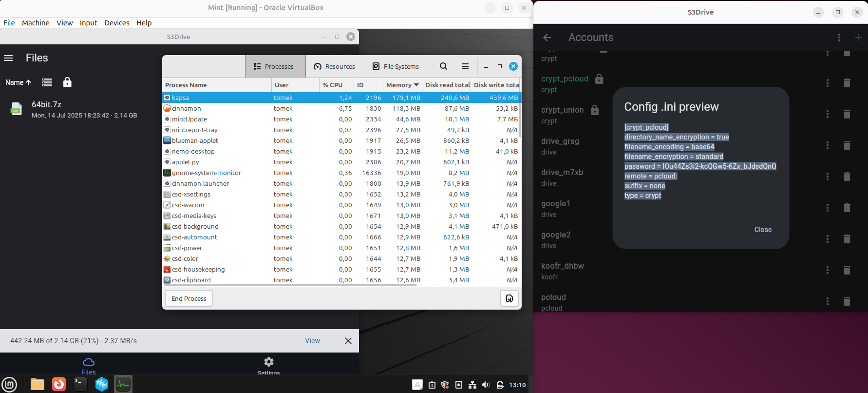Select the csd-color process
The image size is (868, 393).
tap(341, 258)
